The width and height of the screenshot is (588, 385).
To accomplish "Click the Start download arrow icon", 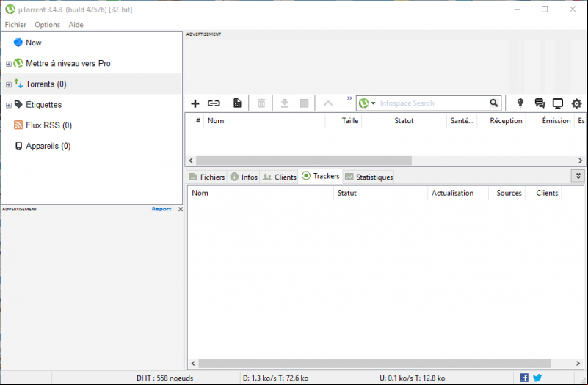I will [x=285, y=103].
